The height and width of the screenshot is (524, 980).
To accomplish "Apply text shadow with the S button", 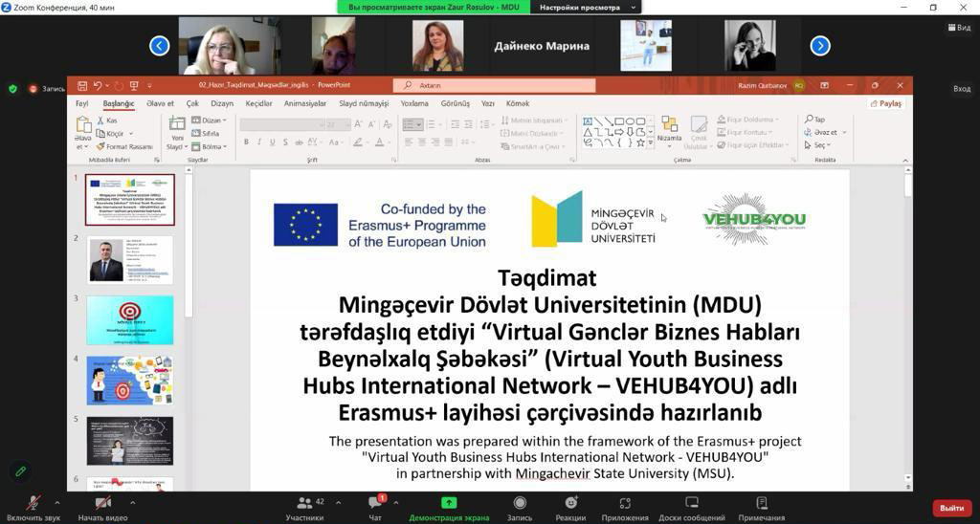I will (285, 142).
